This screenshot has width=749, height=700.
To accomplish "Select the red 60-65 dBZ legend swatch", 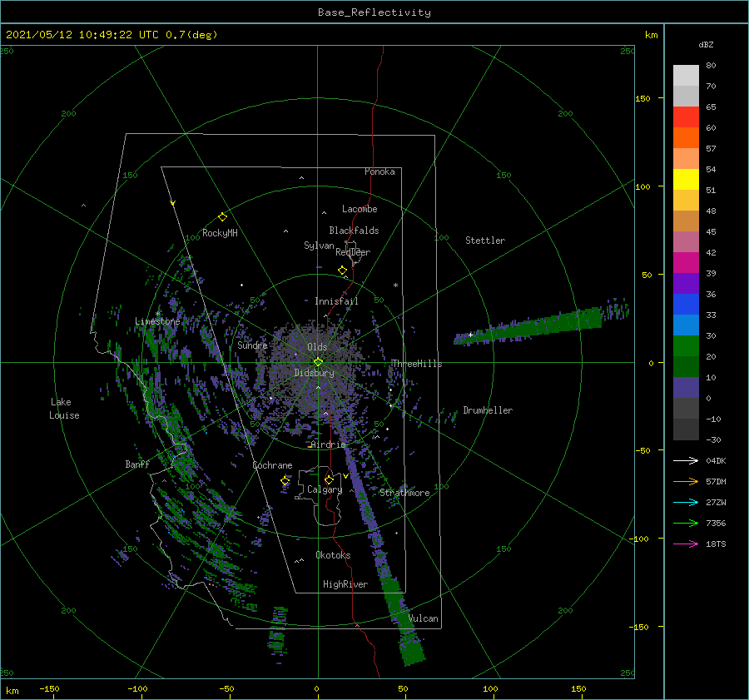I will click(x=686, y=117).
